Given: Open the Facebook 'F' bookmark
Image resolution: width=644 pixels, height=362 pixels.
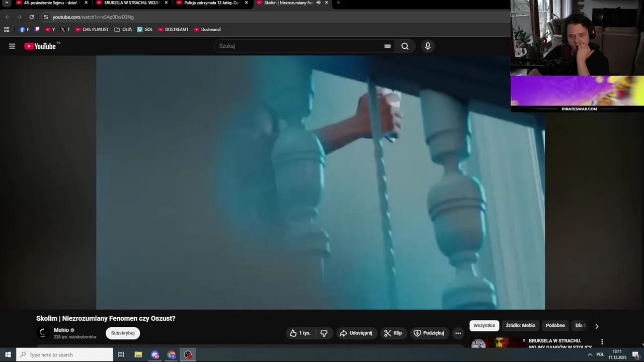Looking at the screenshot, I should click(24, 30).
